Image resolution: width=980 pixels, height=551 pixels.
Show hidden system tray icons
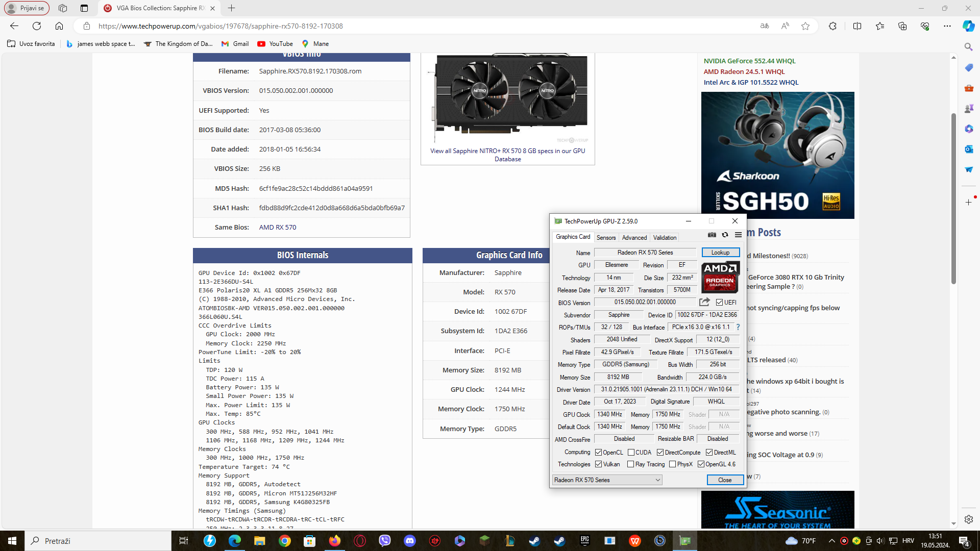831,541
